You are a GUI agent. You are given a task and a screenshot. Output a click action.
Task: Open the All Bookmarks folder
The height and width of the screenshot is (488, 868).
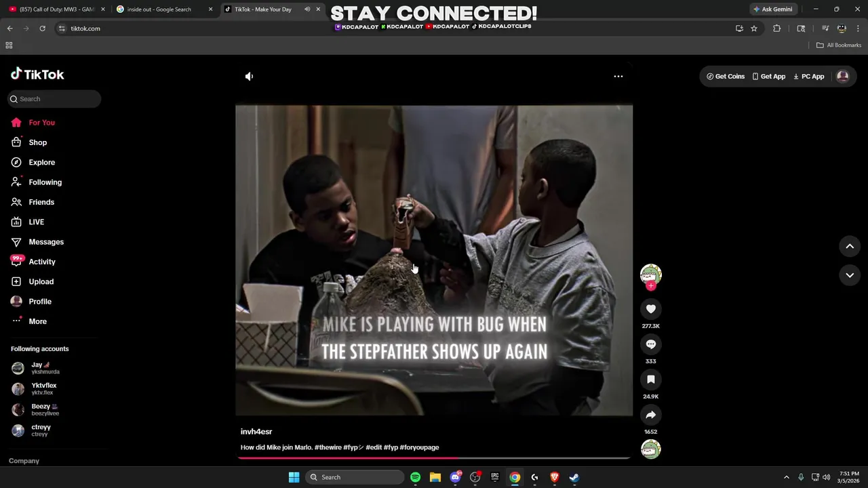click(839, 45)
